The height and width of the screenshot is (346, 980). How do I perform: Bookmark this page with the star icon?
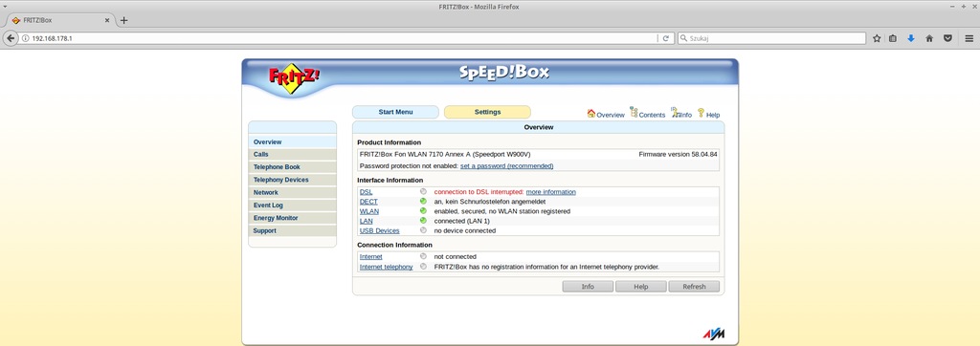(x=877, y=38)
